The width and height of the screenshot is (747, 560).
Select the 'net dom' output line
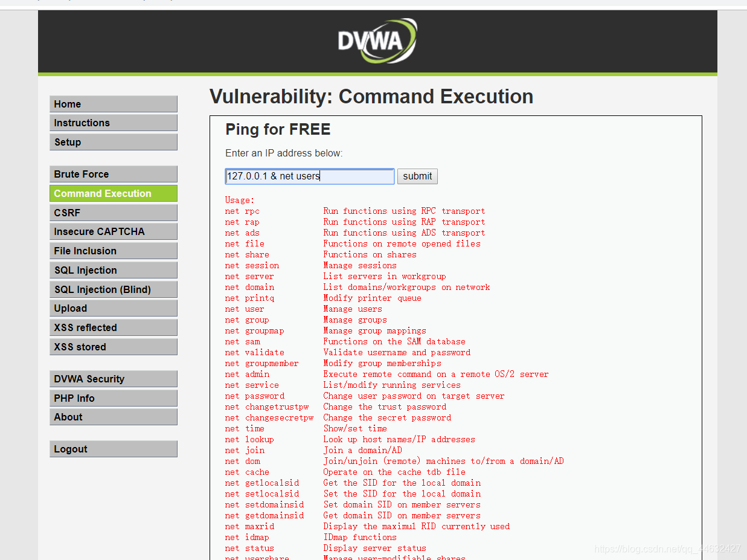[394, 461]
